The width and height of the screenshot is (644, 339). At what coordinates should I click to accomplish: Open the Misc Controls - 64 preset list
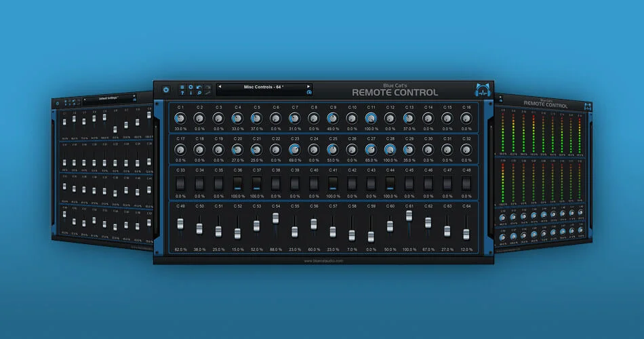(264, 87)
